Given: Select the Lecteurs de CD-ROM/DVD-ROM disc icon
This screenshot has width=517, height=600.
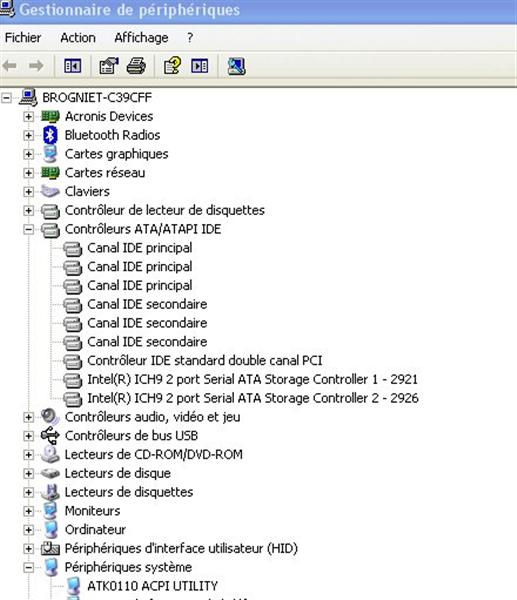Looking at the screenshot, I should (50, 454).
